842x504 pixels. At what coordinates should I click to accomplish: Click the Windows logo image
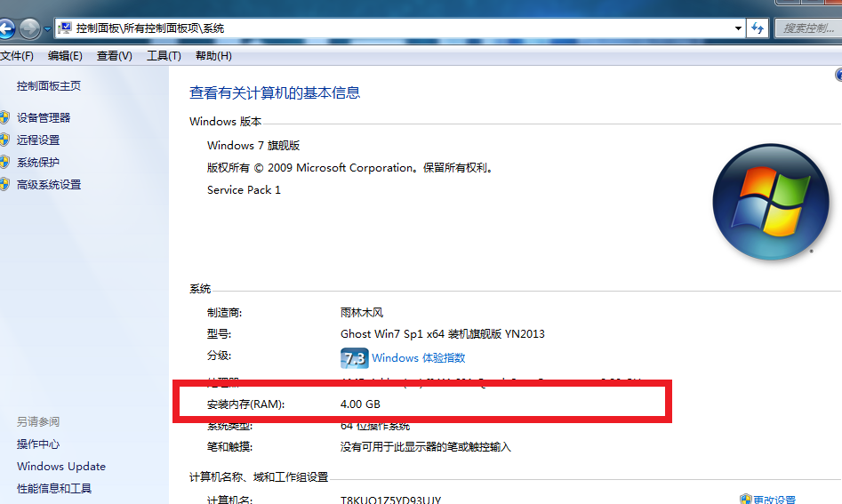771,202
